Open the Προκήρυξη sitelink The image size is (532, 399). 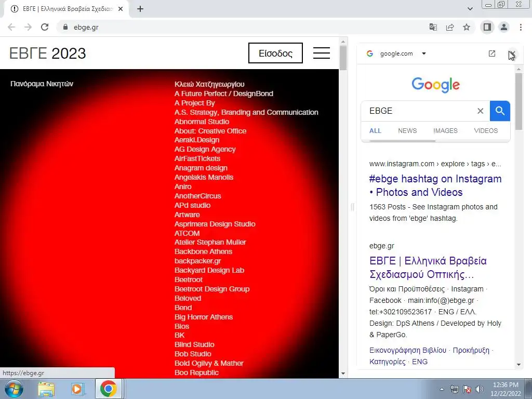coord(471,350)
